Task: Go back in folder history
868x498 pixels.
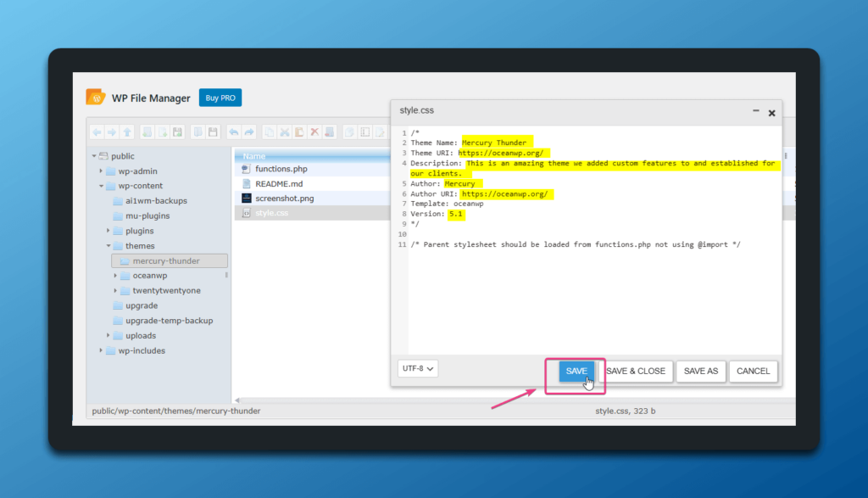Action: tap(97, 131)
